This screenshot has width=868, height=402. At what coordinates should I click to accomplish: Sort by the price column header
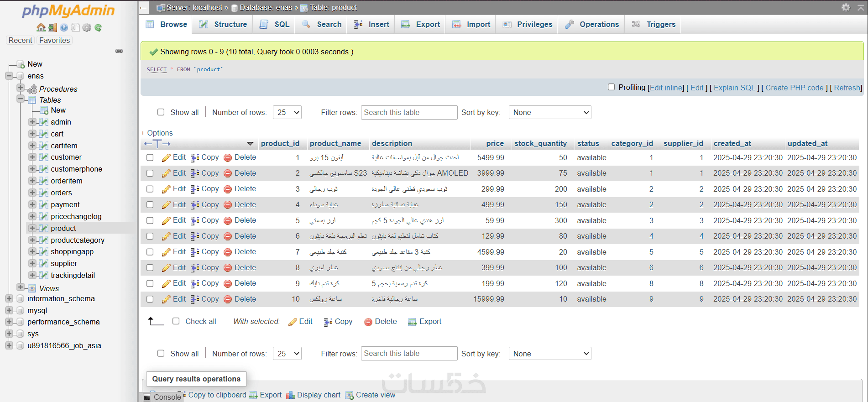pos(495,143)
